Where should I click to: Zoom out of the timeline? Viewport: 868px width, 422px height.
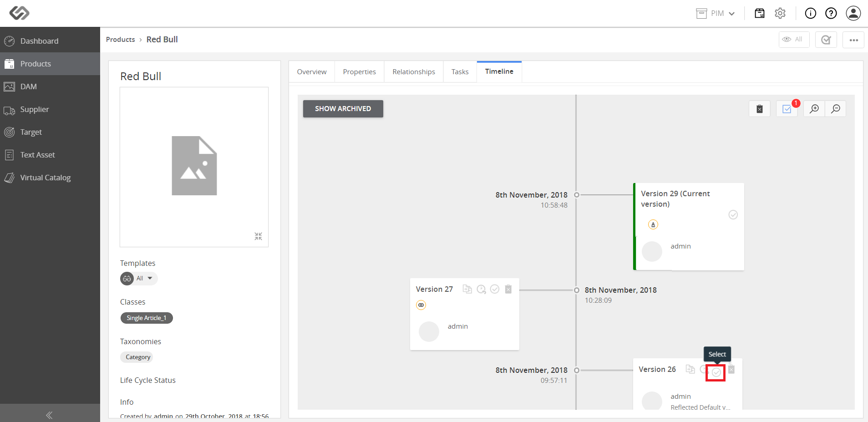[836, 109]
